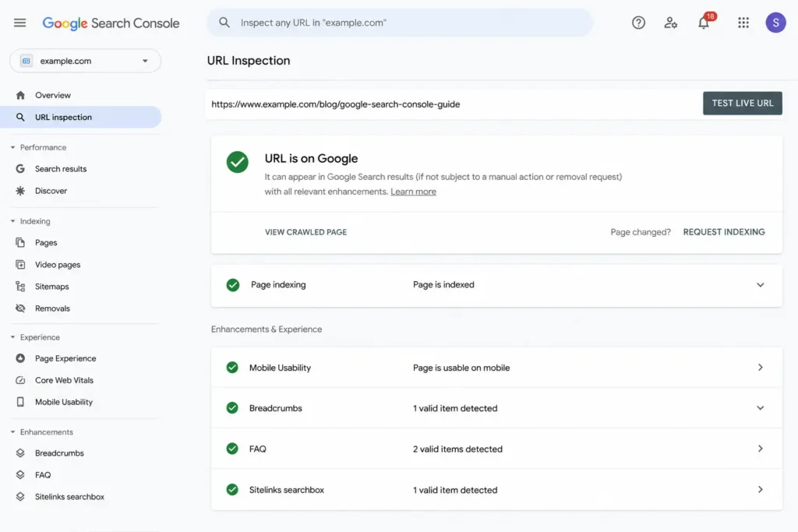The image size is (798, 532).
Task: Click the Mobile Usability phone icon in sidebar
Action: 20,402
